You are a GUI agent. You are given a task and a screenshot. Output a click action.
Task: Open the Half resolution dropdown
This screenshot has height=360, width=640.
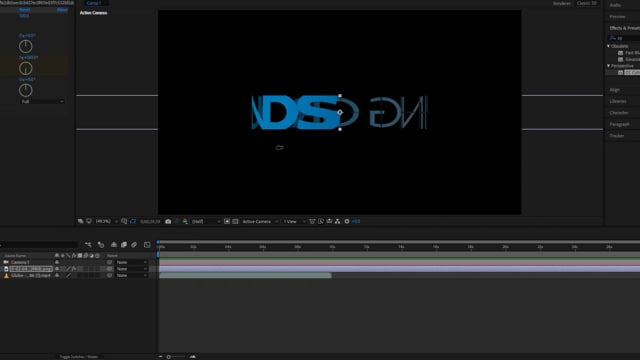coord(206,221)
